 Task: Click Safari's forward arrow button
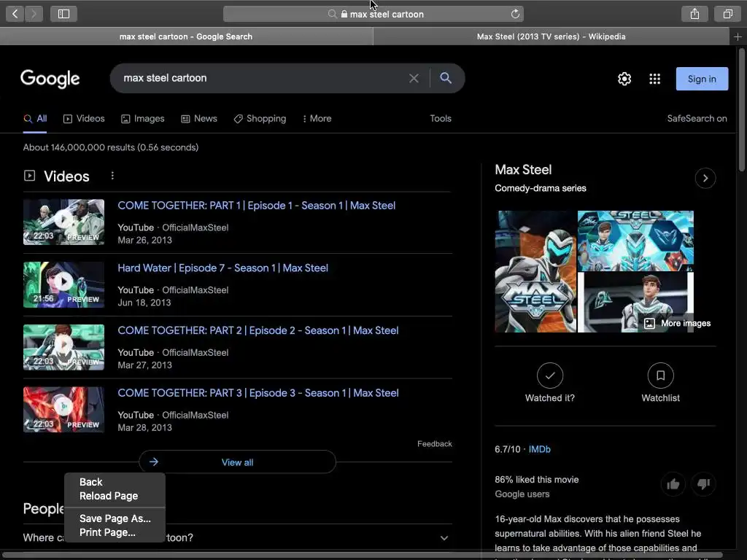point(34,14)
